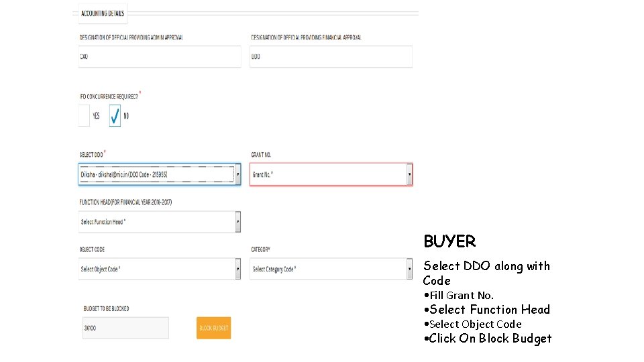The width and height of the screenshot is (644, 362).
Task: Open the Select DDO dropdown box
Action: pyautogui.click(x=156, y=174)
